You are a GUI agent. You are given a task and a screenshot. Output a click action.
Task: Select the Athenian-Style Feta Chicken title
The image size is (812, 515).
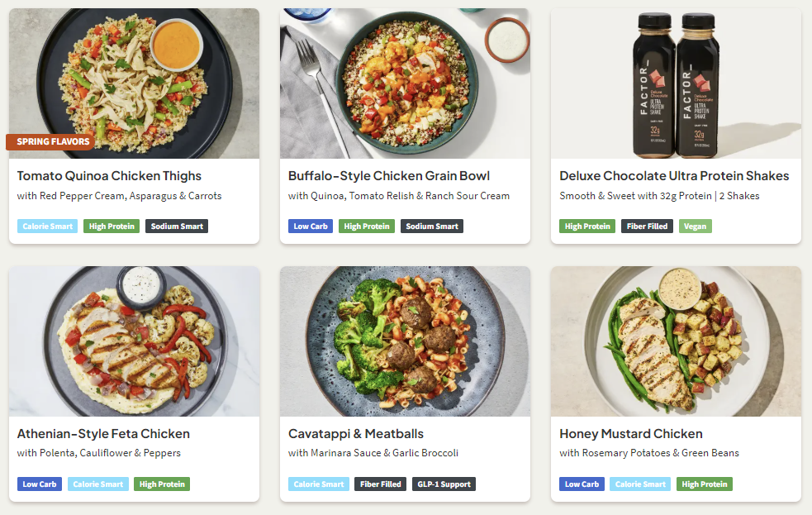(x=103, y=434)
